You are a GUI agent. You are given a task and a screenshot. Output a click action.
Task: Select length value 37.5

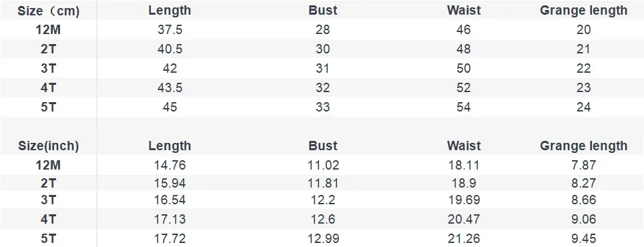click(170, 29)
